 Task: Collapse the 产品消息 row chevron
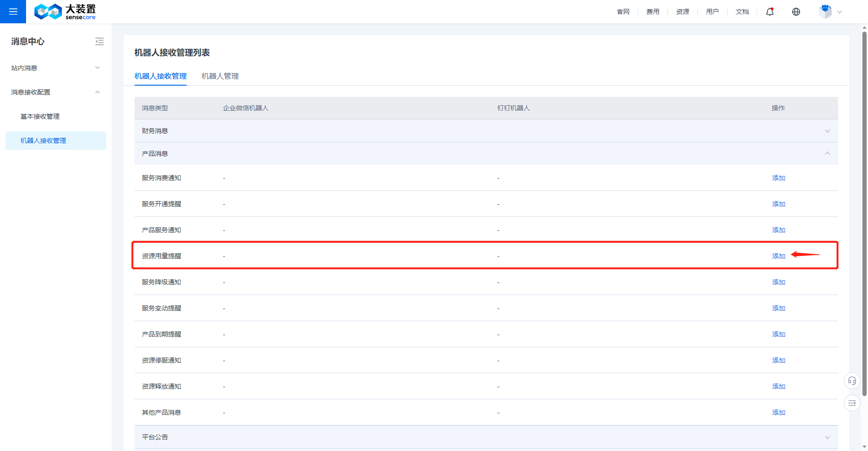tap(827, 153)
